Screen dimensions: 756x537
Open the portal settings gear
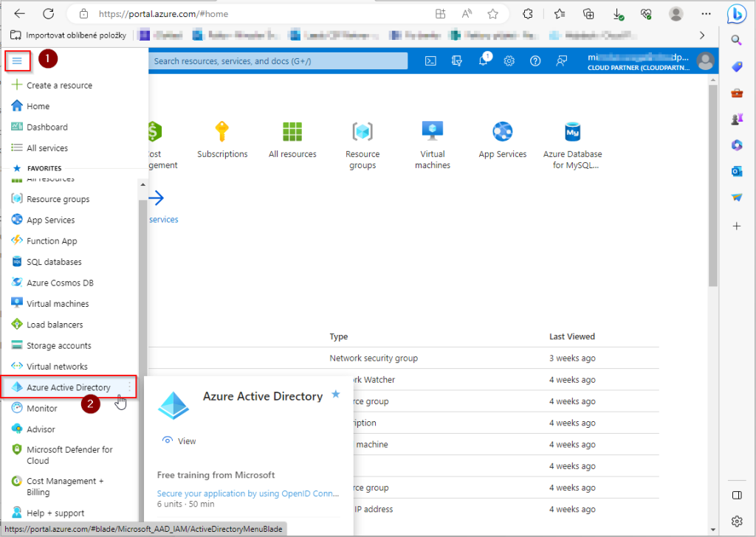[509, 61]
